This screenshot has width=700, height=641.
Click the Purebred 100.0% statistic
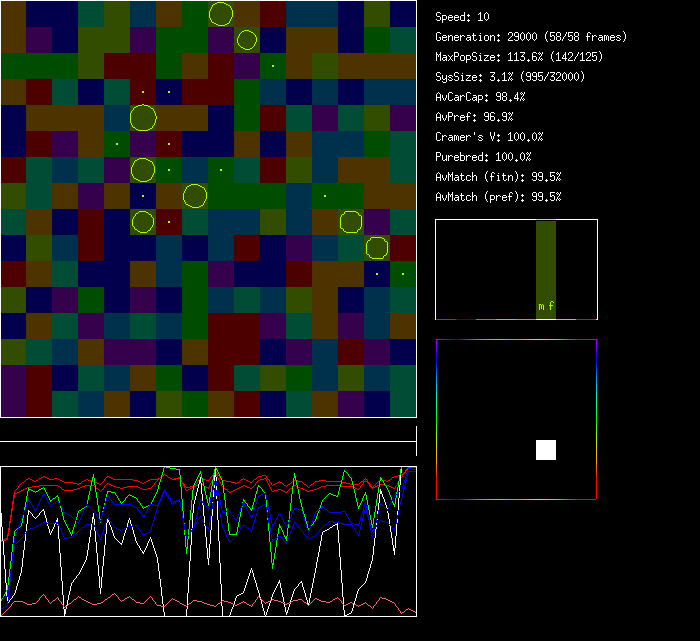(x=484, y=157)
